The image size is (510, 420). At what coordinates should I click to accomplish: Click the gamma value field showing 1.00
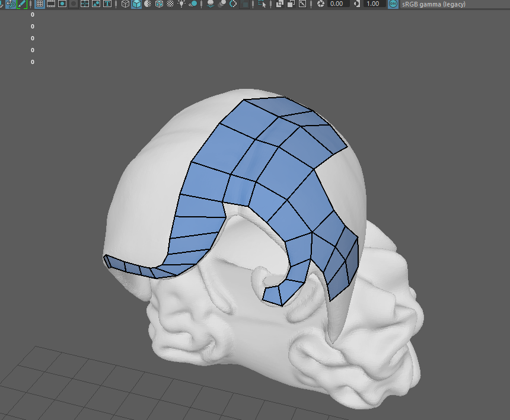(373, 4)
